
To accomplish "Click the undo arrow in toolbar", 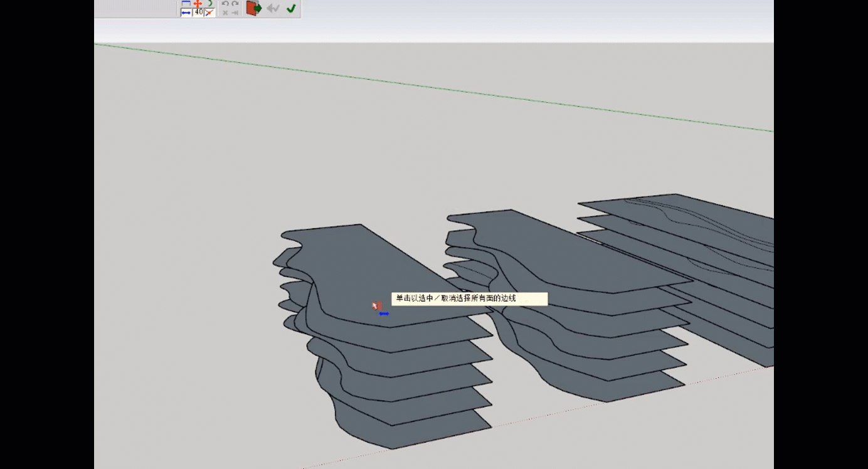I will (225, 4).
